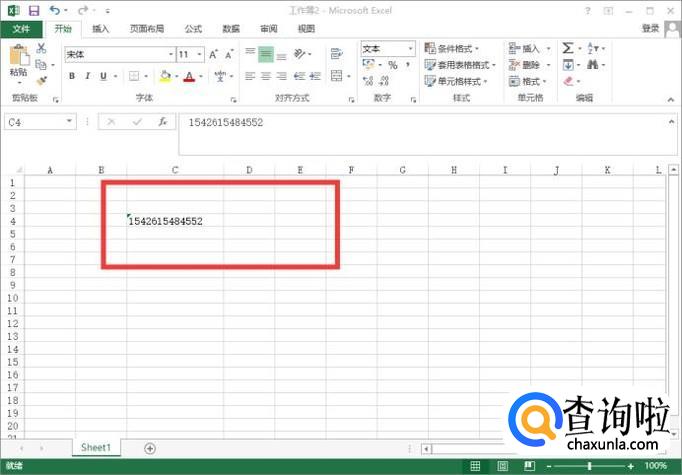The height and width of the screenshot is (475, 682).
Task: Click the AutoSum sigma icon
Action: 568,48
